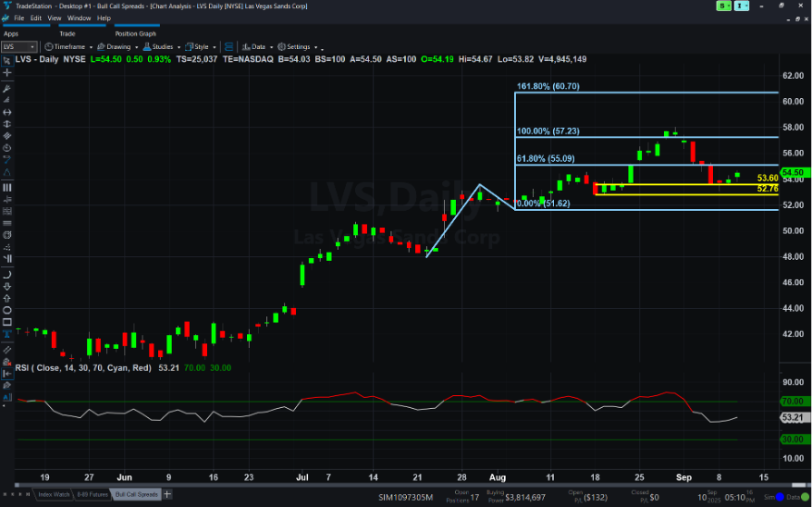Click the trend line pen tool

click(7, 89)
